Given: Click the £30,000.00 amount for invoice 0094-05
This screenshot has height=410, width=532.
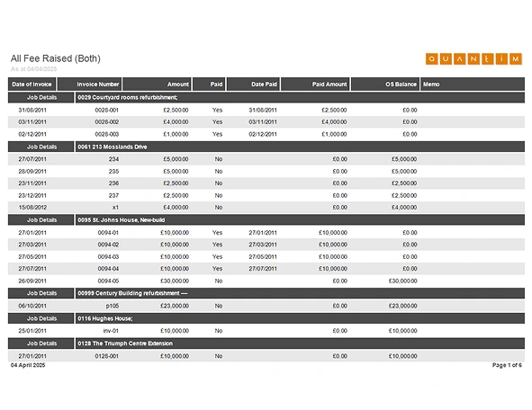Looking at the screenshot, I should click(175, 281).
